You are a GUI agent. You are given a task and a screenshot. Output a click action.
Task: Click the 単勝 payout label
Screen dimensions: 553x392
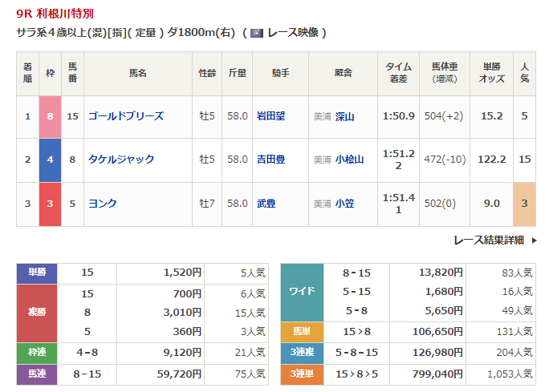click(x=37, y=273)
